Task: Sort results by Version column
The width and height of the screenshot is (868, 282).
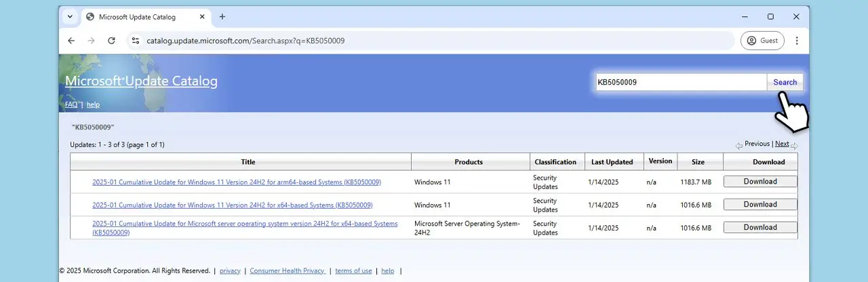Action: click(x=660, y=161)
